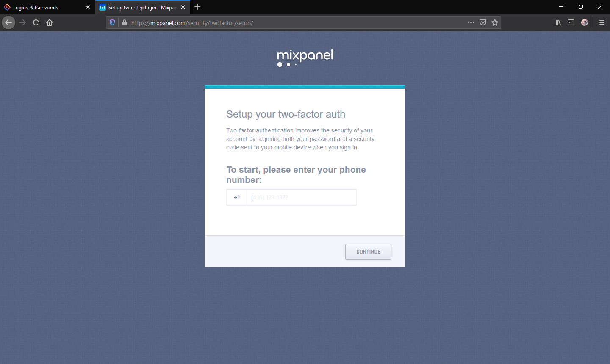Screen dimensions: 610x364
Task: Open page actions three-dot menu
Action: [x=471, y=22]
